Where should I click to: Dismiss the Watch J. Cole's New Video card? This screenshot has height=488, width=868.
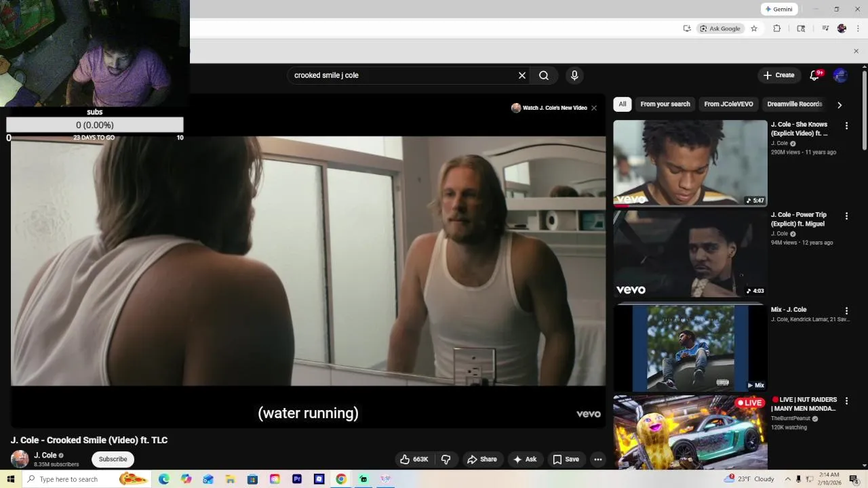(x=594, y=108)
